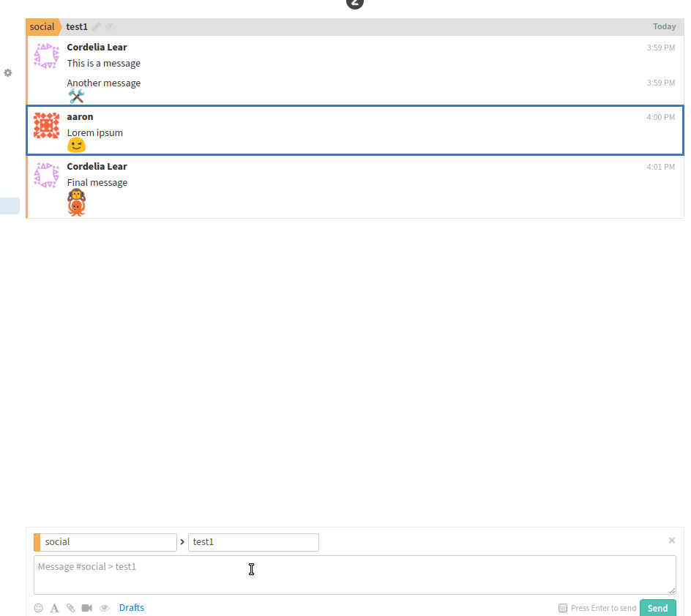Screen dimensions: 691x616
Task: Open settings gear icon on left
Action: 8,72
